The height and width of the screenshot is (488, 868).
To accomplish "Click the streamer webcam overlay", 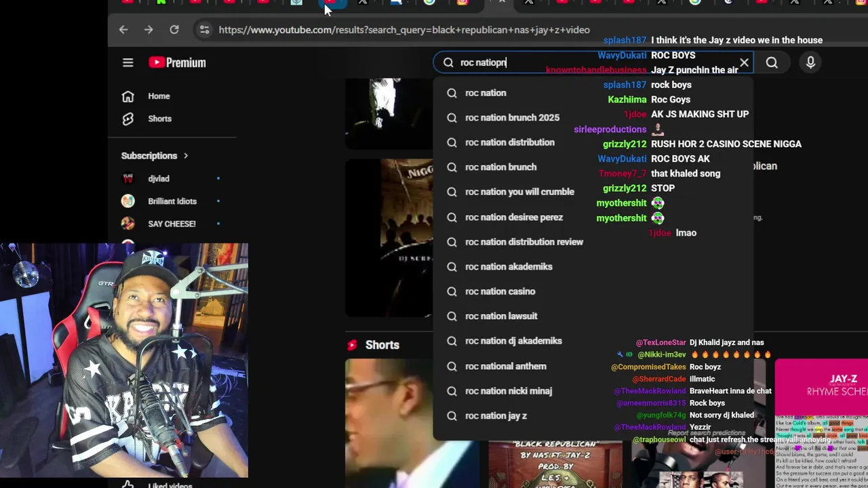I will [x=124, y=361].
